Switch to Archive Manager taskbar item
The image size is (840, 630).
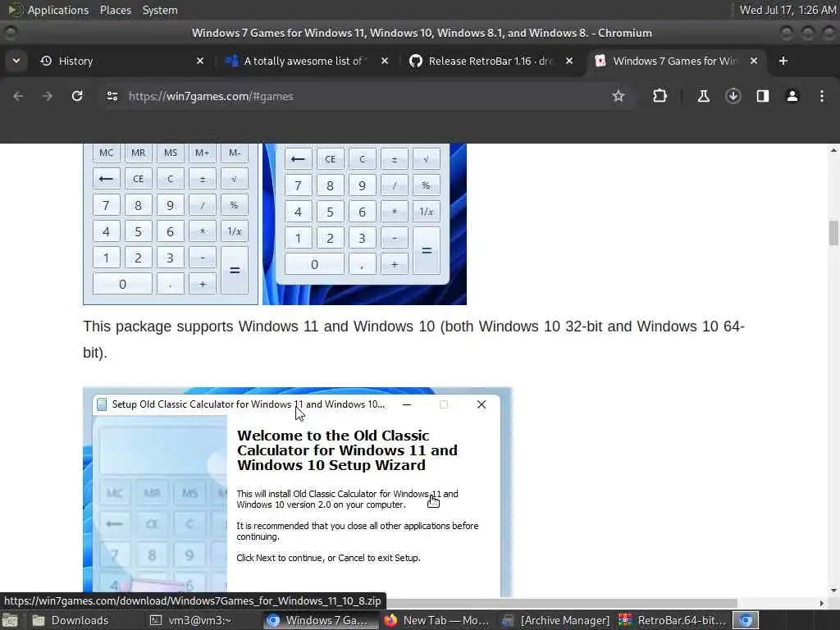[x=555, y=620]
